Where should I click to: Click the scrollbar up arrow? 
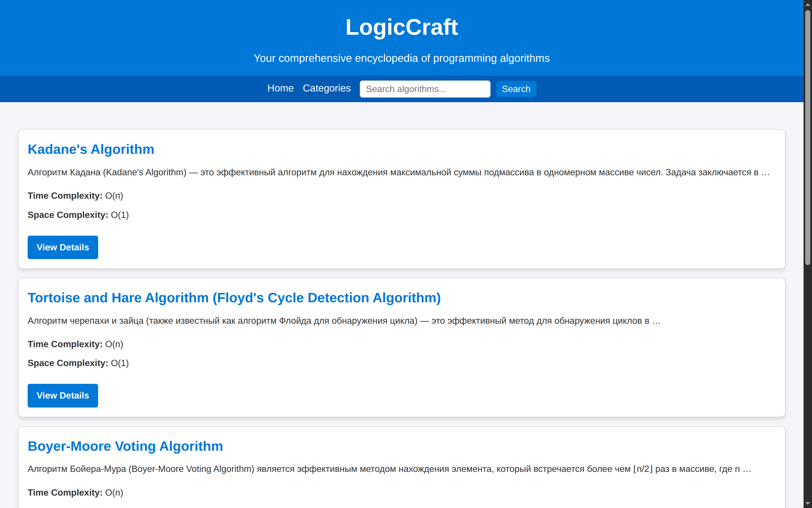[808, 4]
